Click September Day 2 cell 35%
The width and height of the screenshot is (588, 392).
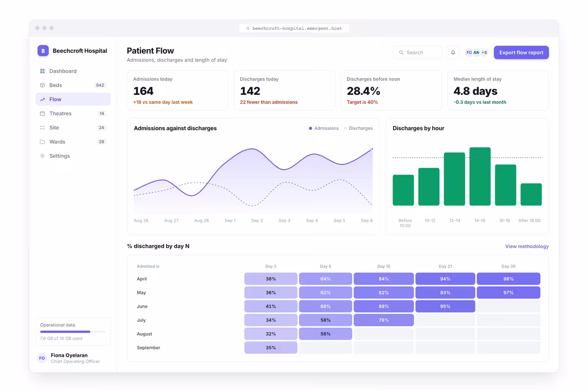[271, 347]
